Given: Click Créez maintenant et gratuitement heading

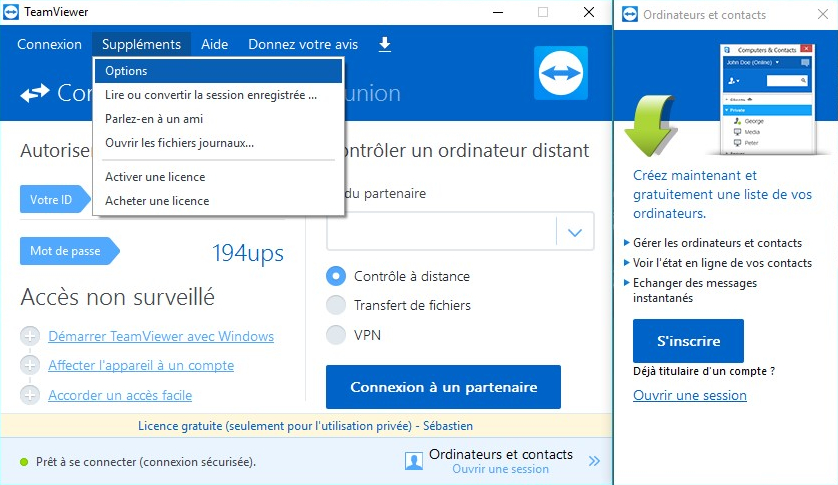Looking at the screenshot, I should point(723,194).
